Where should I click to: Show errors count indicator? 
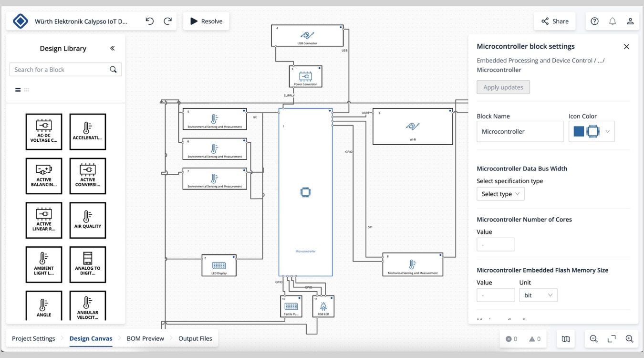pyautogui.click(x=511, y=339)
